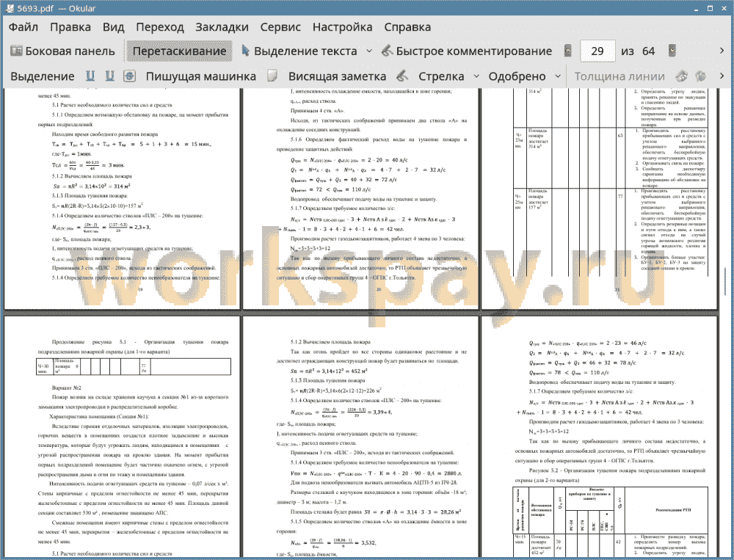Click the line "Находим время свободного развития пожара"
Image resolution: width=734 pixels, height=560 pixels.
click(x=105, y=134)
